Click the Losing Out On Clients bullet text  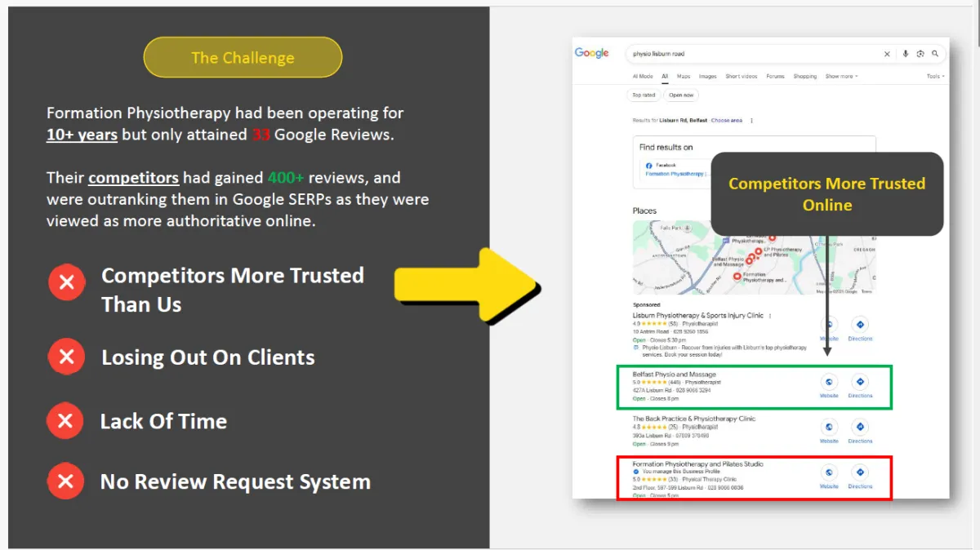(x=208, y=357)
